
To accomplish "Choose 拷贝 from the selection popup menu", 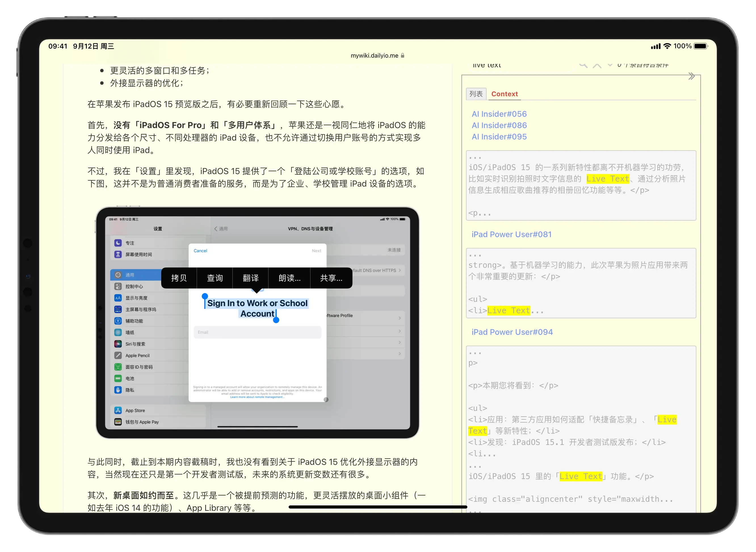I will (179, 278).
